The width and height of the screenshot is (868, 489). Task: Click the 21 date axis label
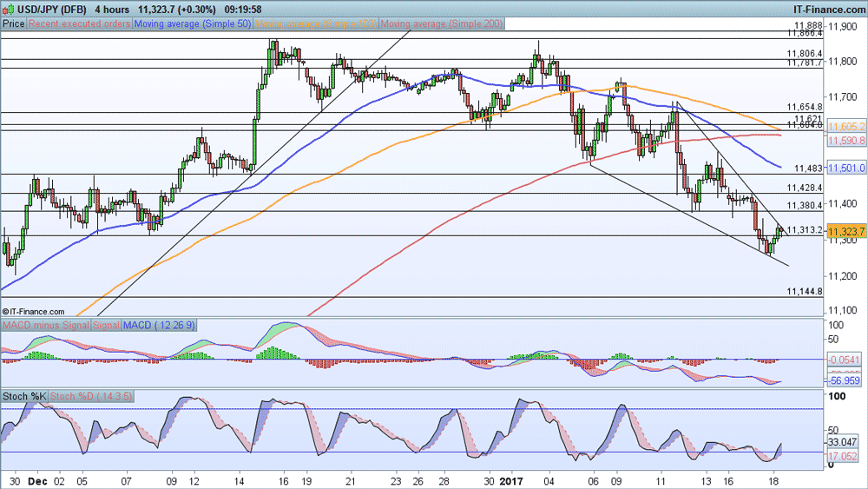tap(351, 481)
